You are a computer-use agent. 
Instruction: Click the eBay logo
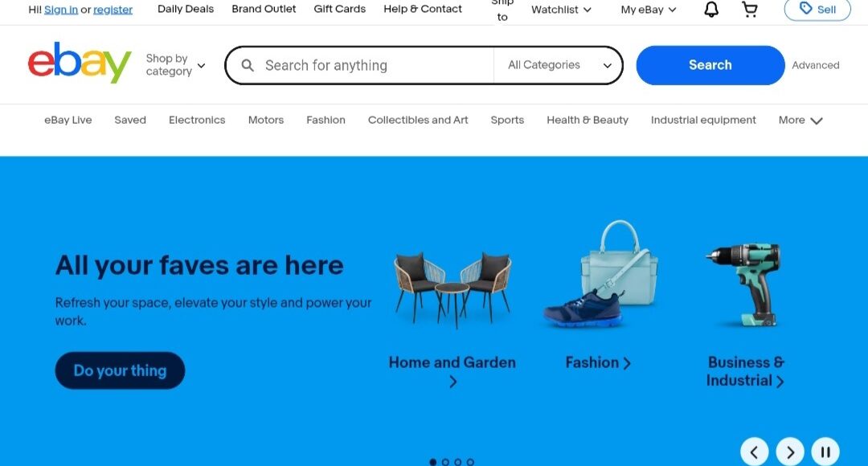tap(80, 63)
